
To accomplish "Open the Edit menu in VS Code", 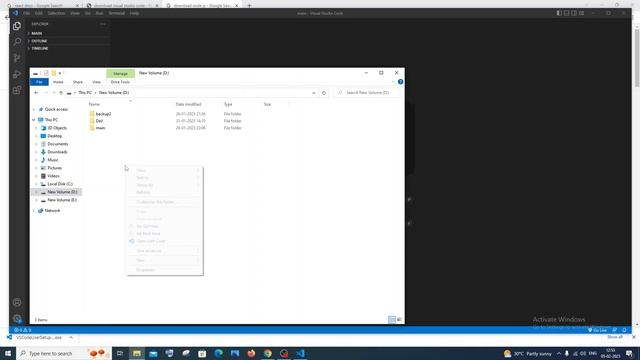I will [38, 13].
